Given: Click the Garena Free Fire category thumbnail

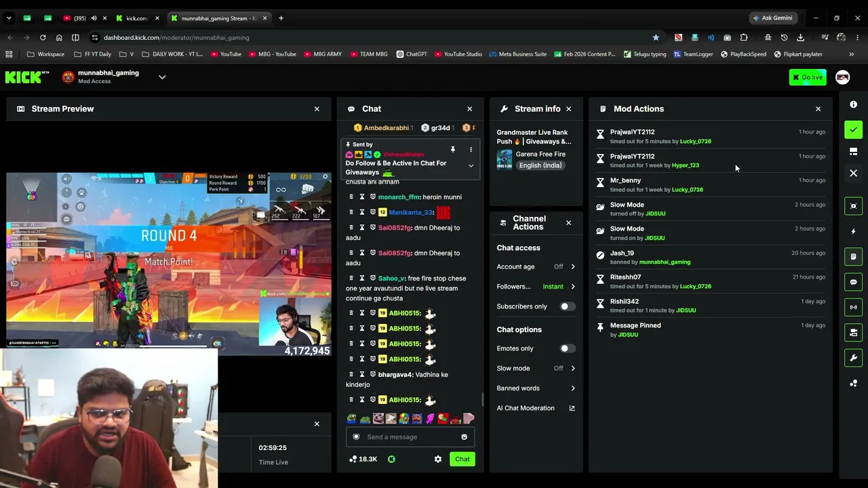Looking at the screenshot, I should 505,159.
